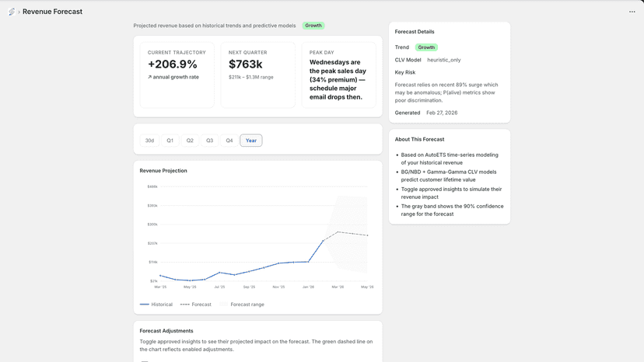Viewport: 644px width, 362px height.
Task: Click the Revenue Projection heading
Action: (x=163, y=171)
